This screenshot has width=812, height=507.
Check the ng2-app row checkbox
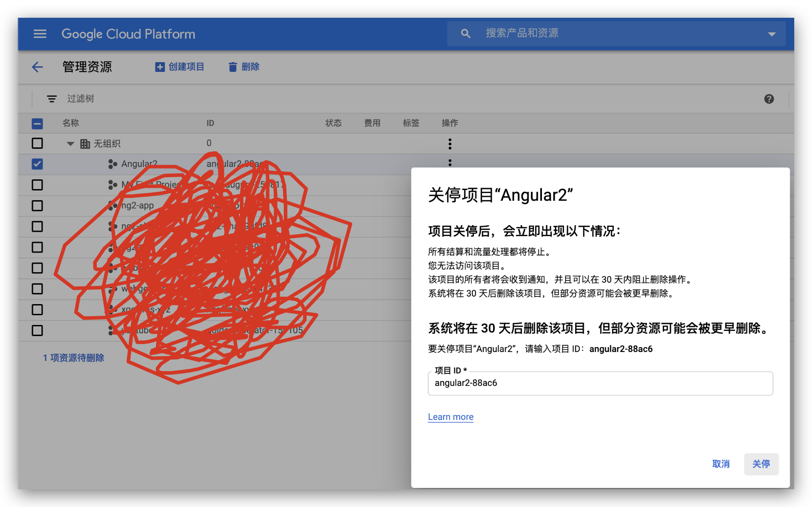(x=37, y=206)
